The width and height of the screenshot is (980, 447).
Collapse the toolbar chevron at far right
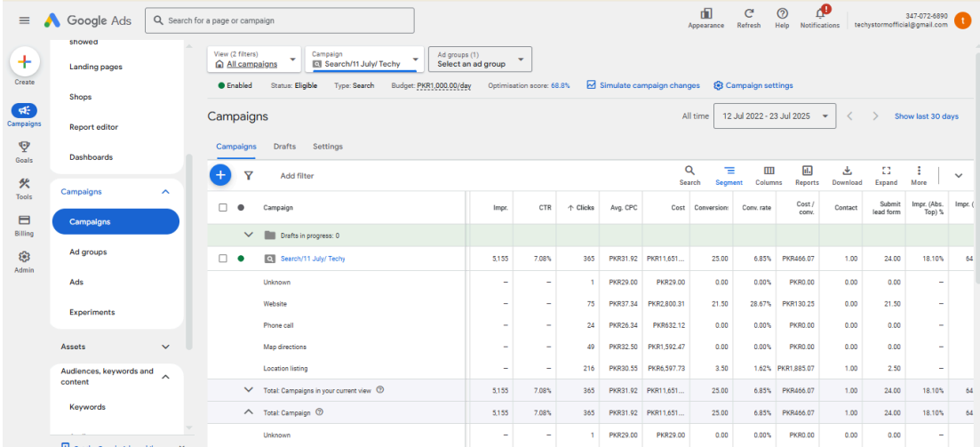958,176
